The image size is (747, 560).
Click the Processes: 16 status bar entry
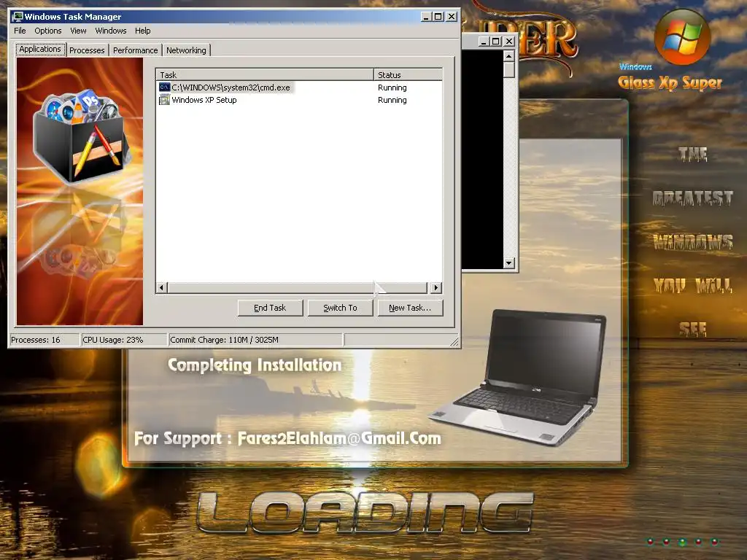pyautogui.click(x=44, y=340)
